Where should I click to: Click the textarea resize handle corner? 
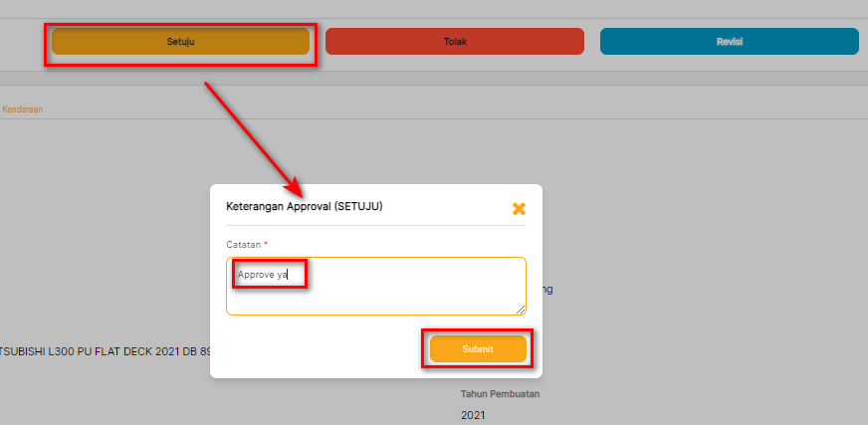[521, 310]
